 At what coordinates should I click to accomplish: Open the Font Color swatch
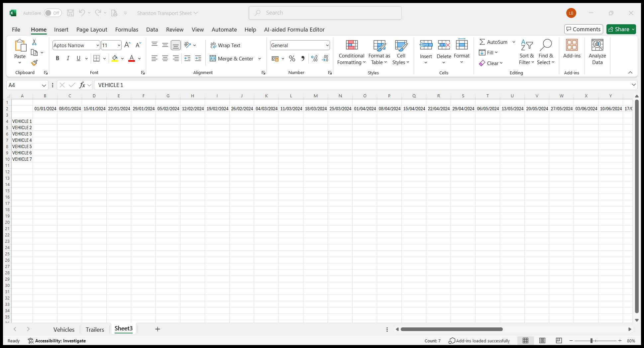(131, 58)
